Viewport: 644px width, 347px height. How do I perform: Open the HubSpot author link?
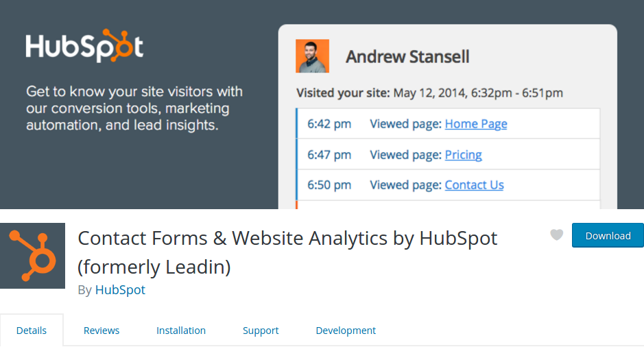[120, 290]
